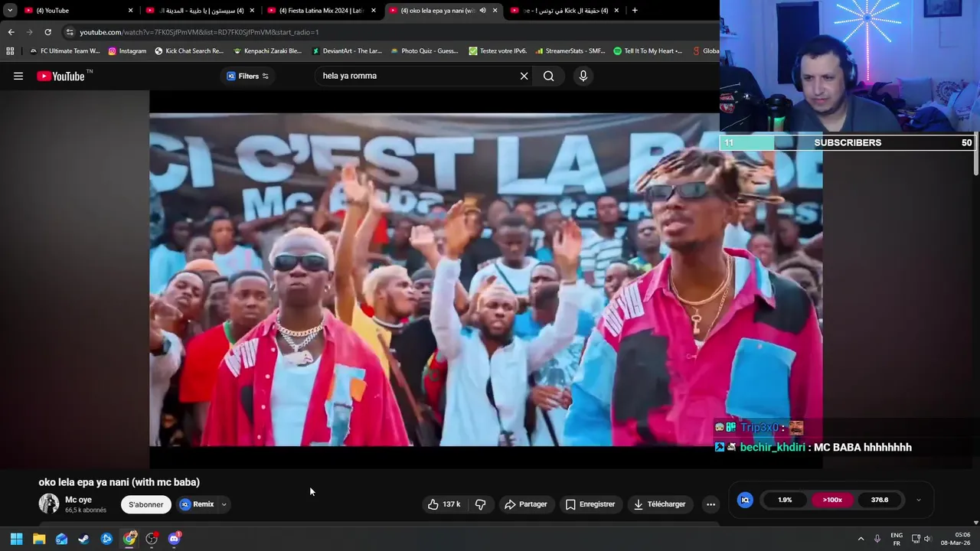The height and width of the screenshot is (551, 980).
Task: Expand the Remix dropdown arrow
Action: tap(224, 504)
